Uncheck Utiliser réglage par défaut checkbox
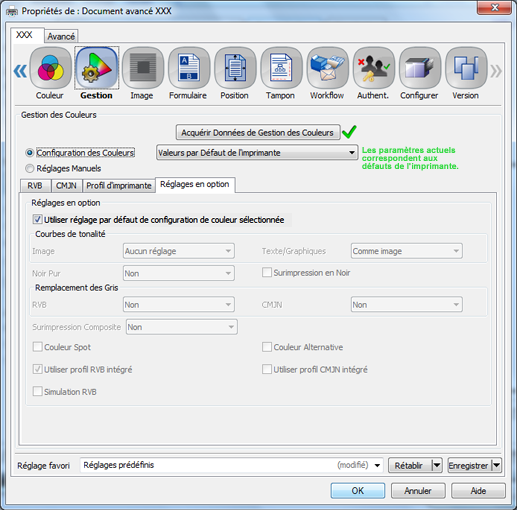The height and width of the screenshot is (510, 517). pyautogui.click(x=37, y=219)
